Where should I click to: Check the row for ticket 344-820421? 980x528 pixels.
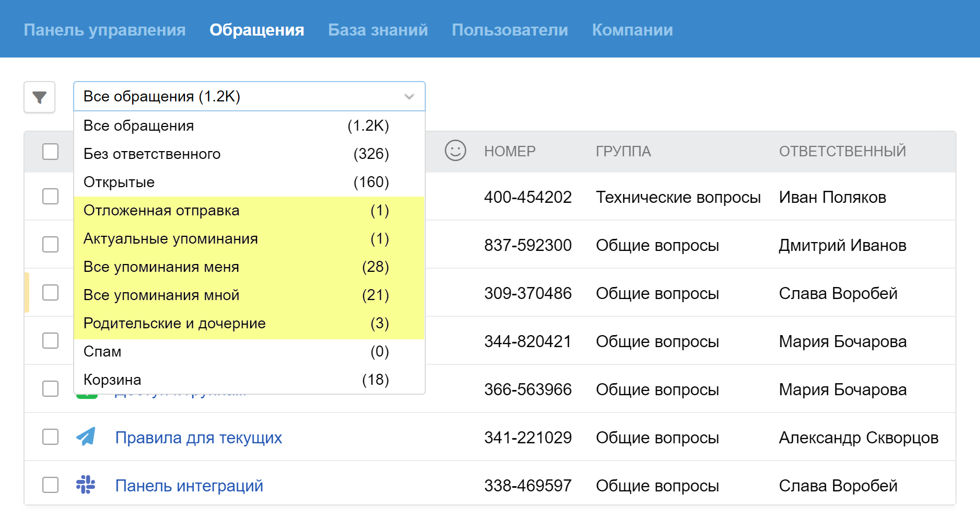(50, 341)
